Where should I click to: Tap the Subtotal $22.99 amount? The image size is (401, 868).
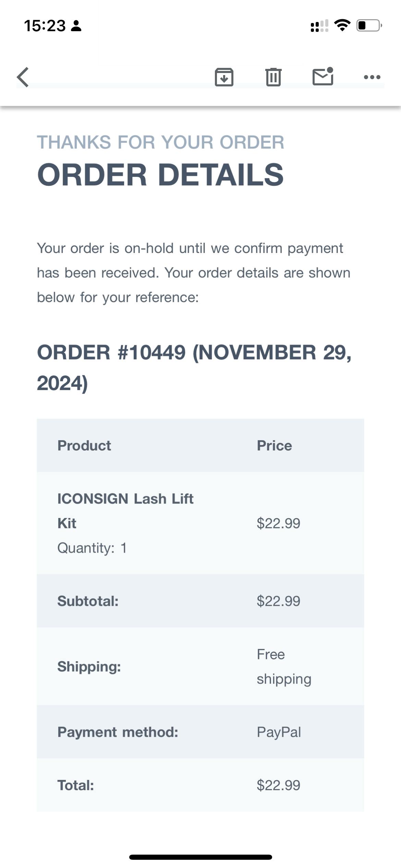(278, 601)
